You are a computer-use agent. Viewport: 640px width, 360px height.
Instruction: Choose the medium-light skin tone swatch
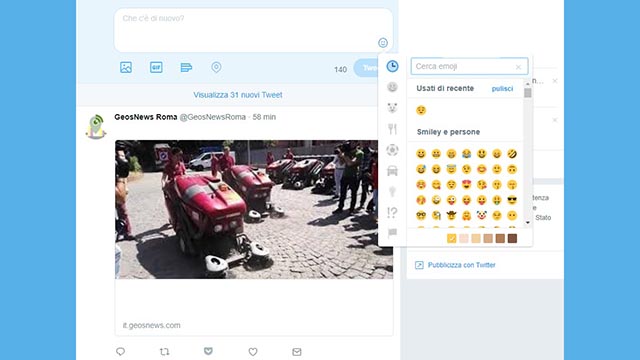click(476, 238)
